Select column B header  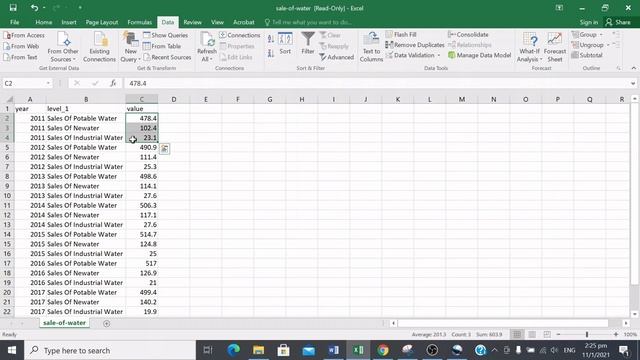click(x=86, y=99)
